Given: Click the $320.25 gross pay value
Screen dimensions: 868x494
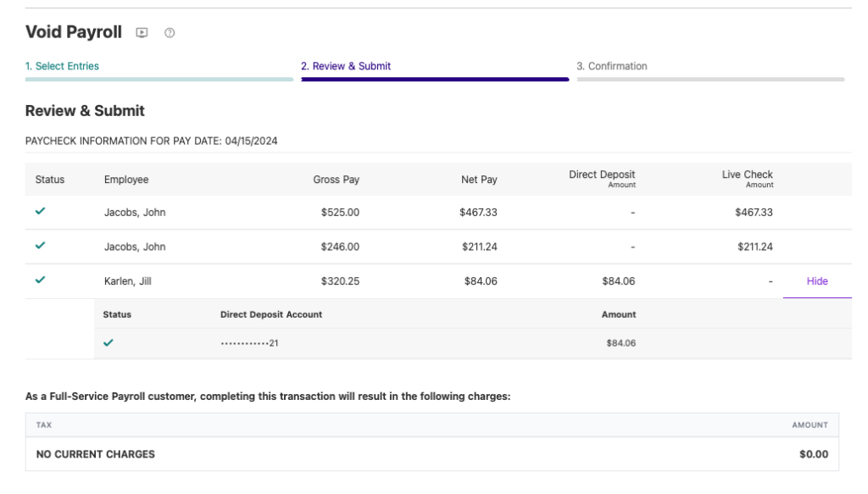Looking at the screenshot, I should click(340, 281).
